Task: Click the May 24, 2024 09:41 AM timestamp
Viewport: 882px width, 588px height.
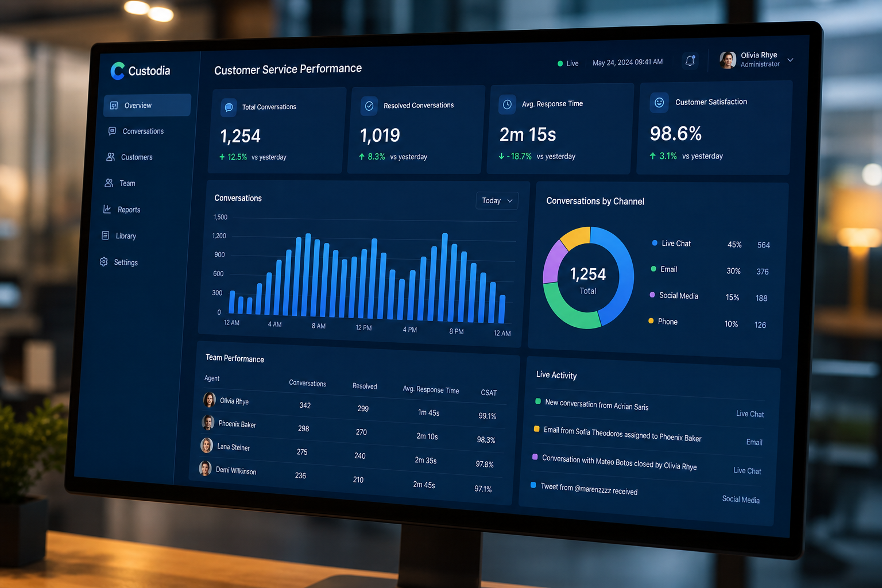Action: tap(628, 62)
